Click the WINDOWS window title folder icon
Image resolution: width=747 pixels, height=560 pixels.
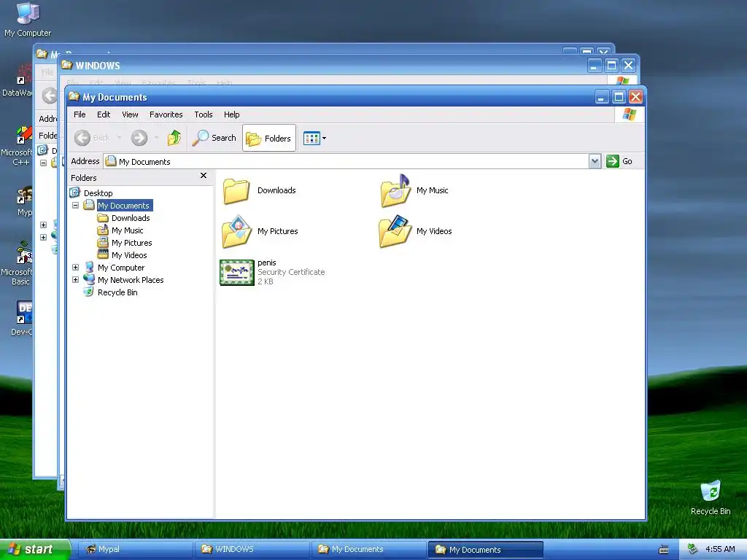click(66, 65)
